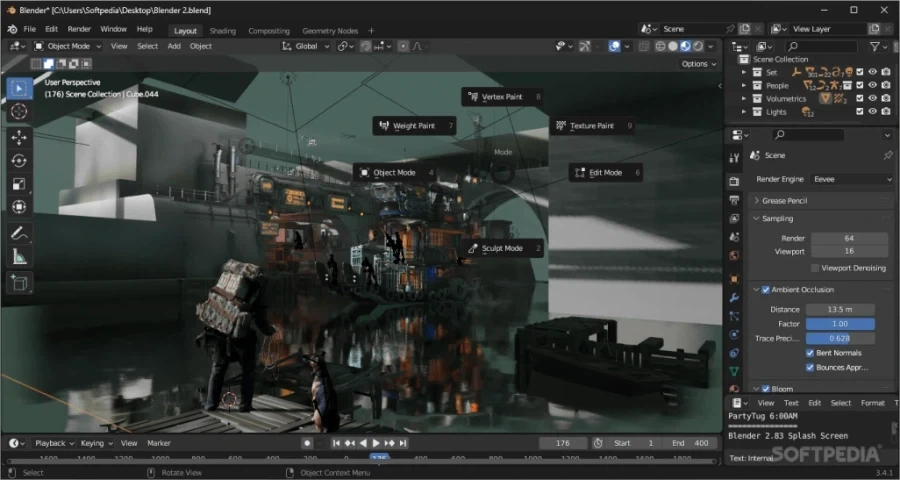Toggle proportional editing button
Viewport: 900px width, 480px height.
(x=403, y=47)
